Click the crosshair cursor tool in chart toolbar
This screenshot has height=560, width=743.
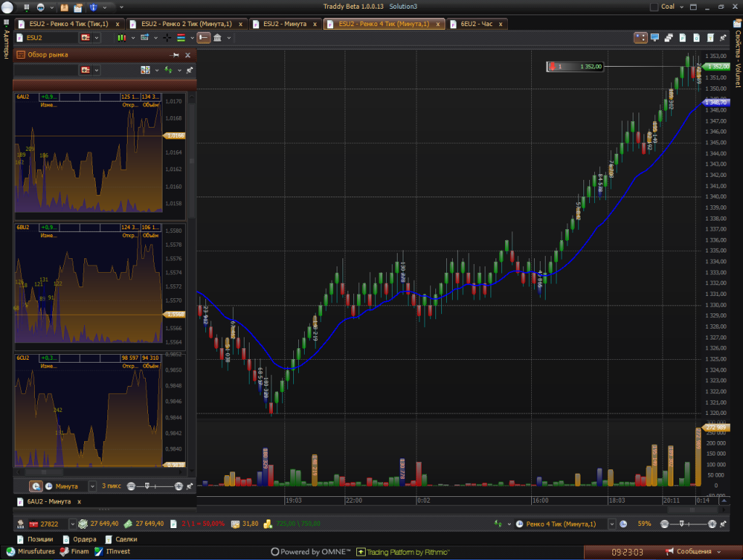tap(167, 37)
